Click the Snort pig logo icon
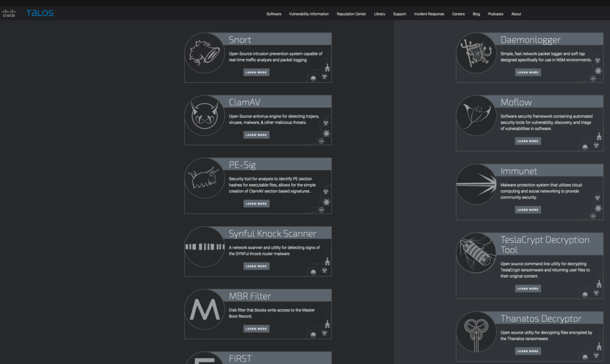 coord(204,53)
